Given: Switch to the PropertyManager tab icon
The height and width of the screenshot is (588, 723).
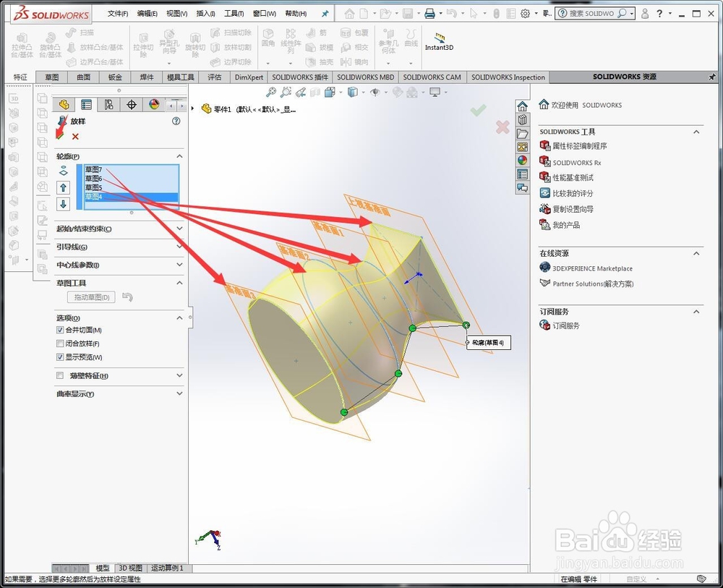Looking at the screenshot, I should 86,105.
